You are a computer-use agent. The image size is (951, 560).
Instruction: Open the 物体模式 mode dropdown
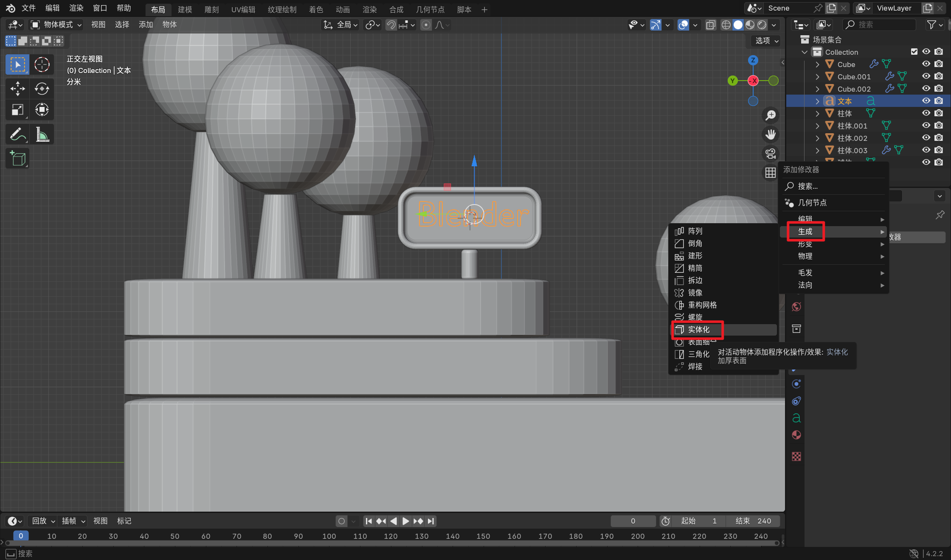point(56,25)
